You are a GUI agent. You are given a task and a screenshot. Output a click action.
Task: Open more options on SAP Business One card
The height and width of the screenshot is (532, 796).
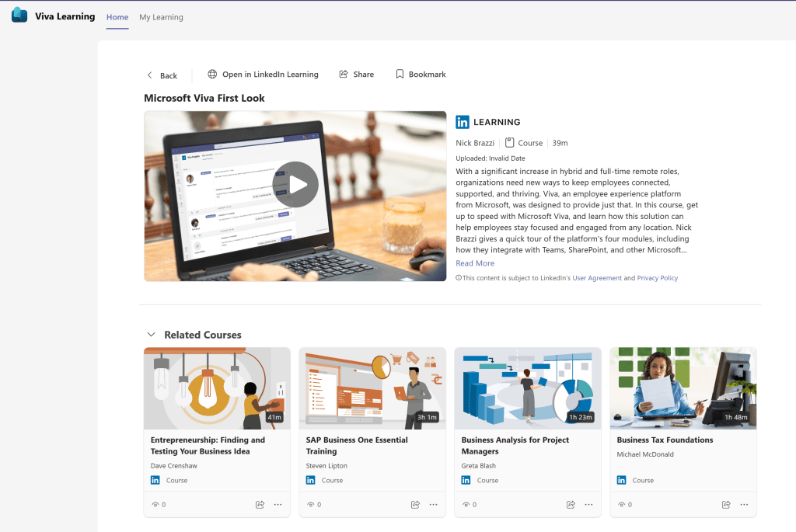[x=433, y=505]
